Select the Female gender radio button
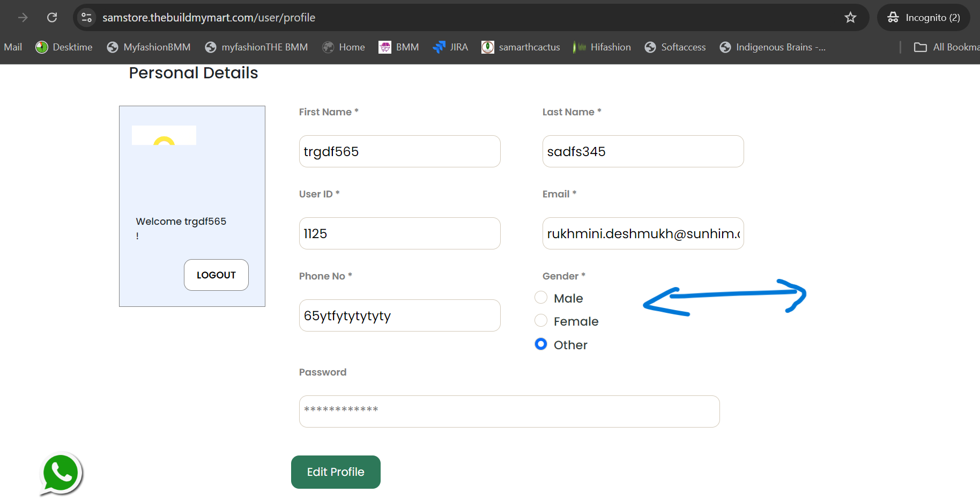This screenshot has height=500, width=980. [x=541, y=320]
